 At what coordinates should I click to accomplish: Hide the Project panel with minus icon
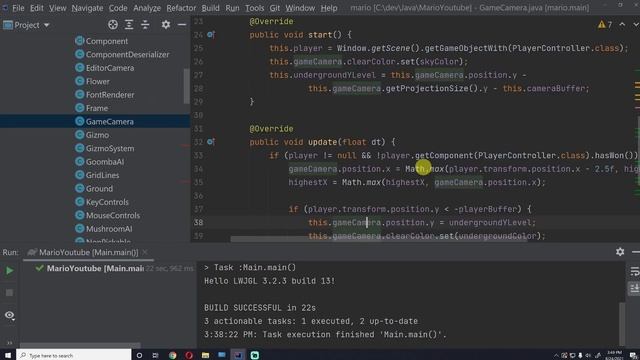point(182,25)
